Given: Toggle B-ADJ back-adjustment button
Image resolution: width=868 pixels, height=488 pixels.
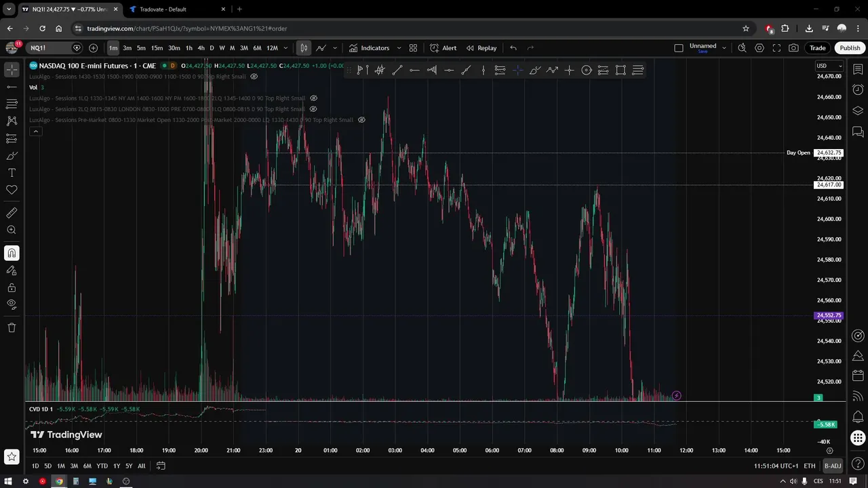Looking at the screenshot, I should pos(833,466).
